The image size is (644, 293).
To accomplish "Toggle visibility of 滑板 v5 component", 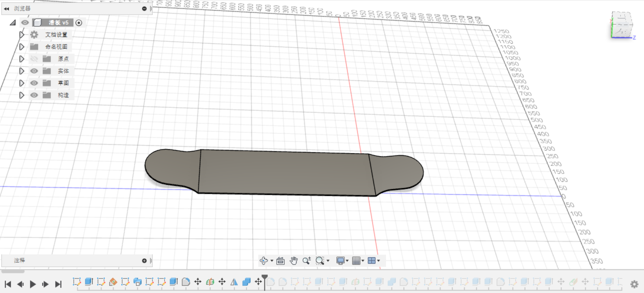I will pyautogui.click(x=25, y=23).
